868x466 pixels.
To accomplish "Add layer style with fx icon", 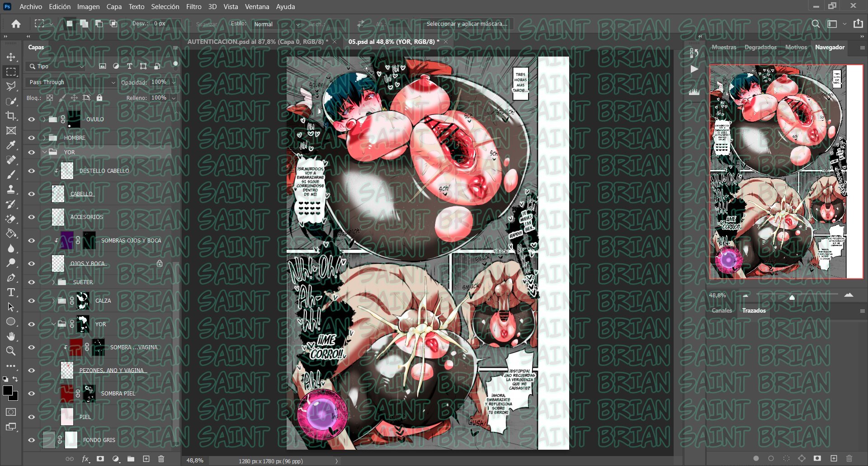I will [85, 459].
